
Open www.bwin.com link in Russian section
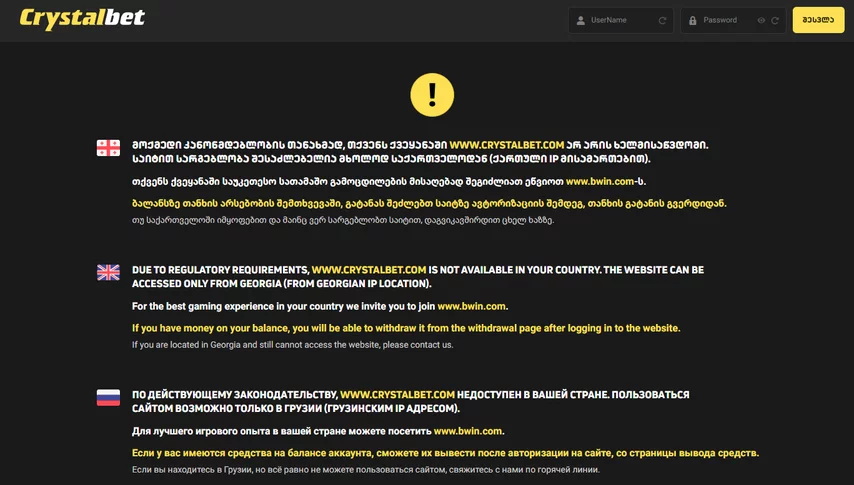(468, 431)
